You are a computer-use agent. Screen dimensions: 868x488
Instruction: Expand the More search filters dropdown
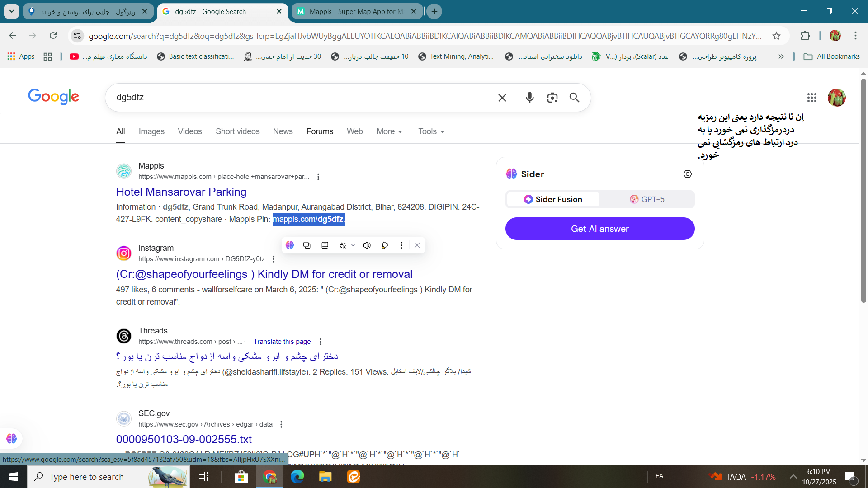389,131
